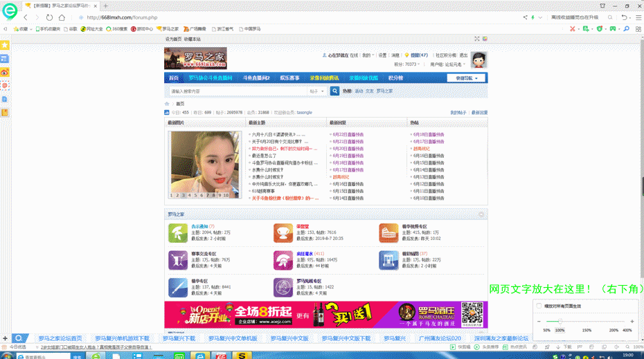
Task: Reload the page with the refresh icon
Action: [x=49, y=18]
